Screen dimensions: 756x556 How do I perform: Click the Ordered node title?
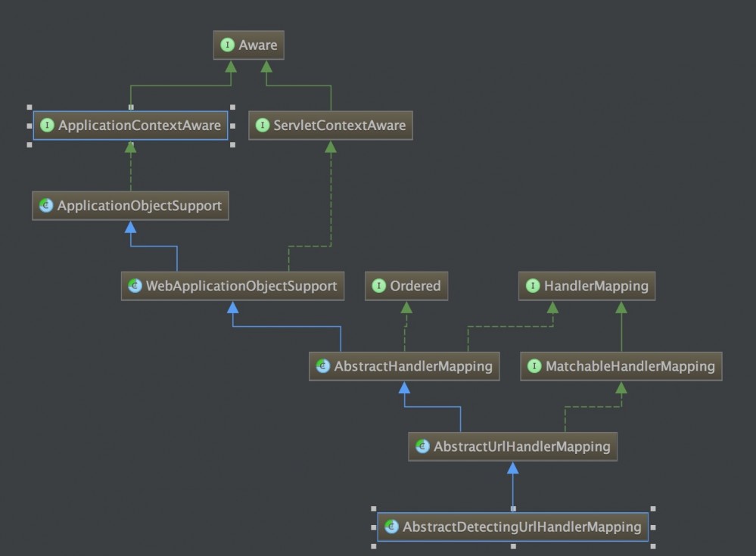(415, 286)
